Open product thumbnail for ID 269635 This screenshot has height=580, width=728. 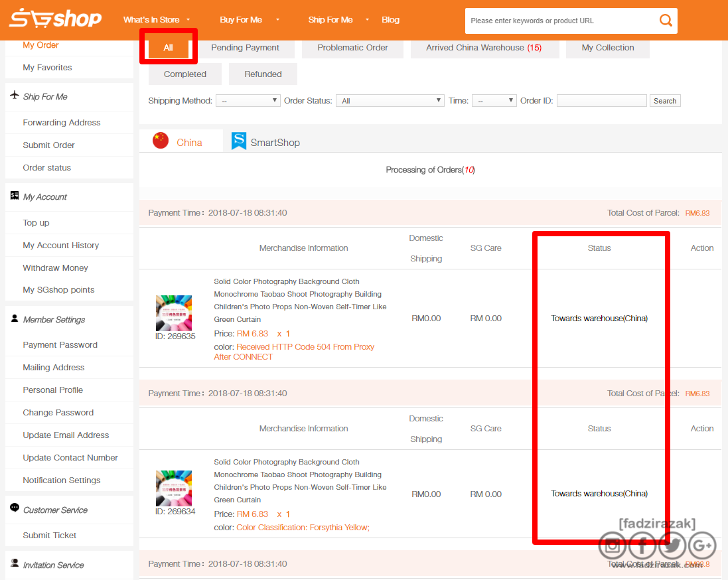click(174, 313)
